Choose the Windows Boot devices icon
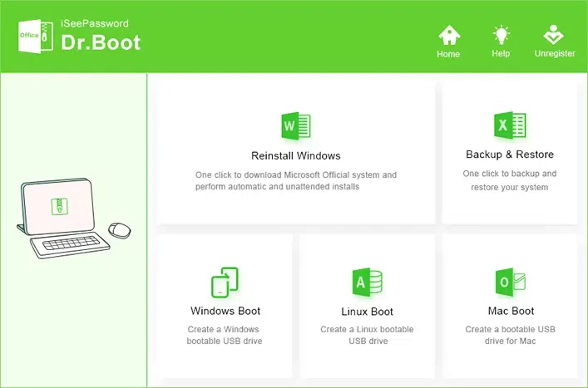Screen dimensions: 588x388 coord(225,282)
